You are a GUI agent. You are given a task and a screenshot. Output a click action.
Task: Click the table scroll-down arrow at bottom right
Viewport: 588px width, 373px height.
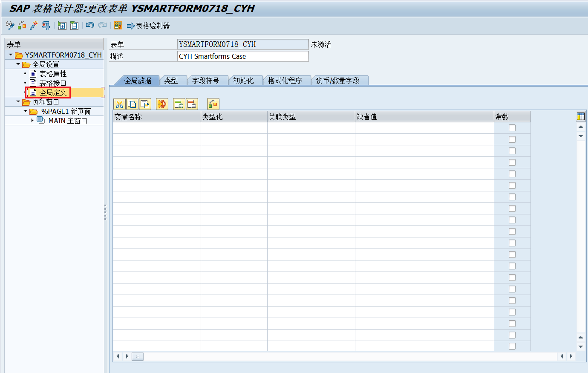580,347
